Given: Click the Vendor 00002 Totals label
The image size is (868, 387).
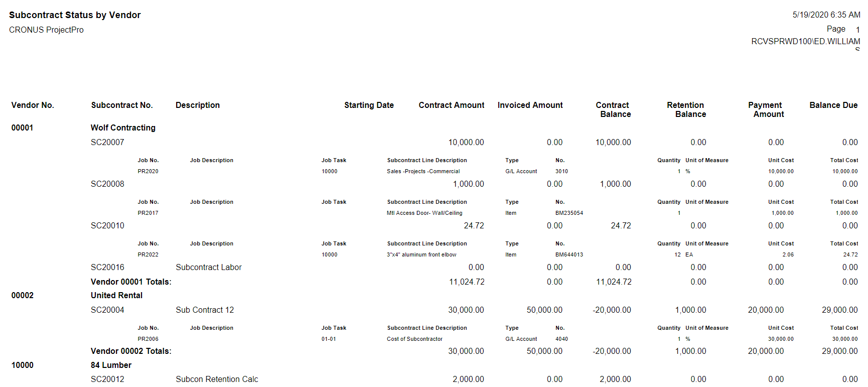Looking at the screenshot, I should pyautogui.click(x=131, y=351).
